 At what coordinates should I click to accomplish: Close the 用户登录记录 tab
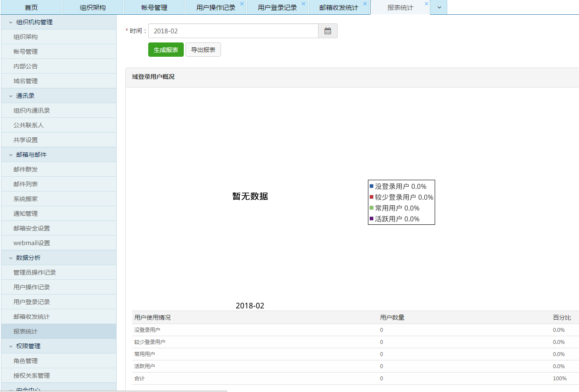coord(303,3)
